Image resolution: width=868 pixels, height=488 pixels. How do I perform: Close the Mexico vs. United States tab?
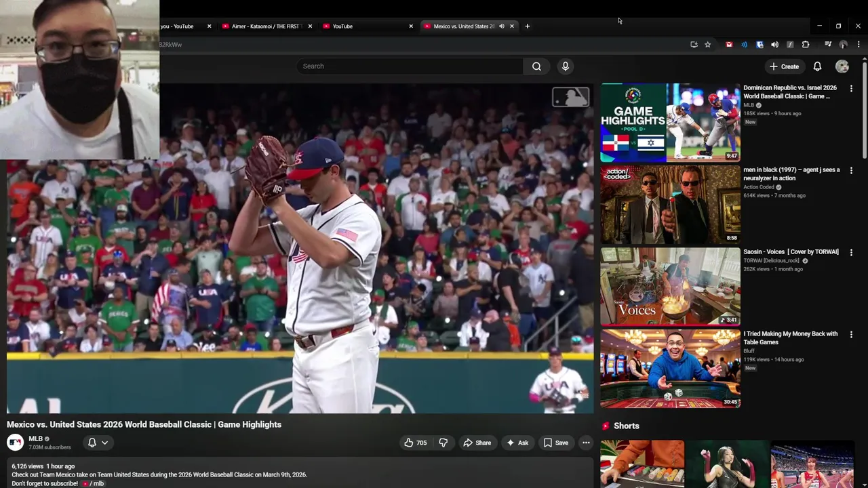coord(512,26)
